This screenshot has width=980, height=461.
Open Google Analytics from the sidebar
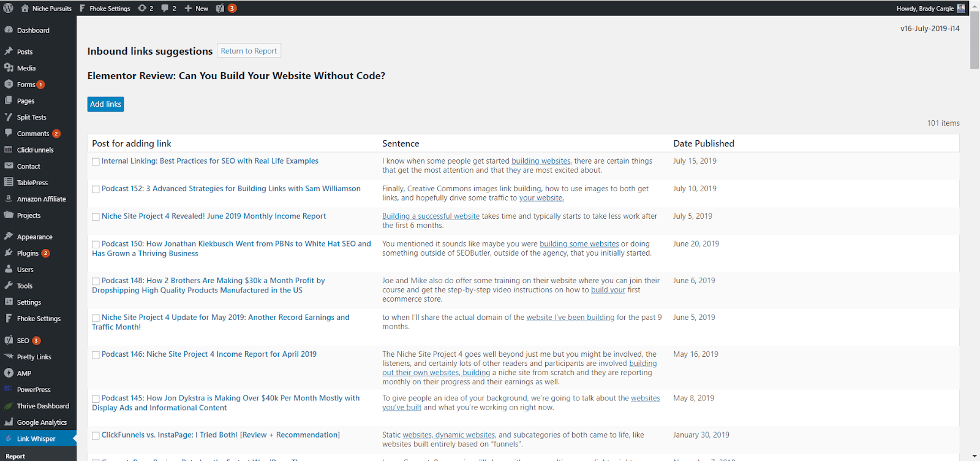42,422
